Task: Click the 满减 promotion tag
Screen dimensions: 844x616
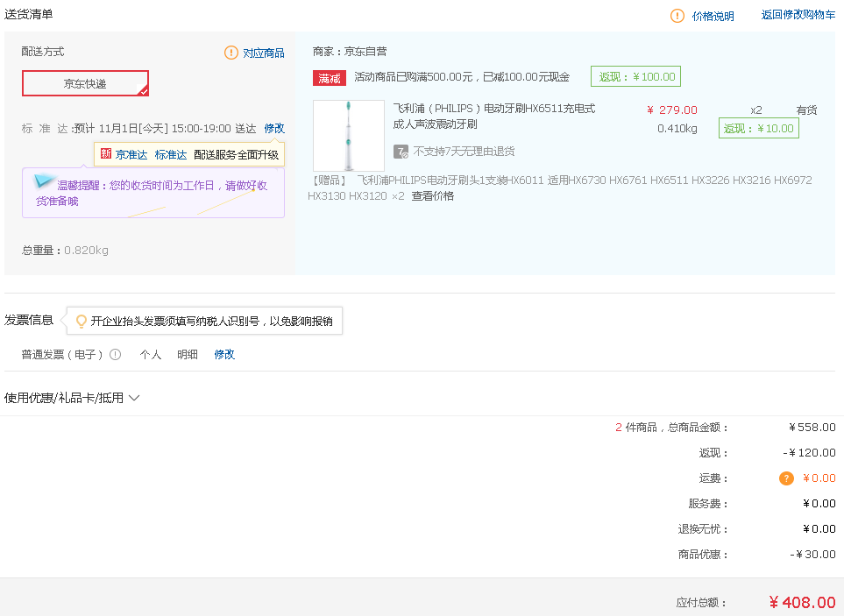Action: pos(330,78)
